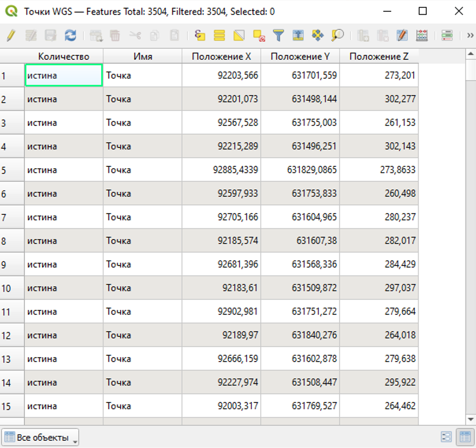The height and width of the screenshot is (448, 476).
Task: Open conditional formatting rules
Action: coord(447,35)
